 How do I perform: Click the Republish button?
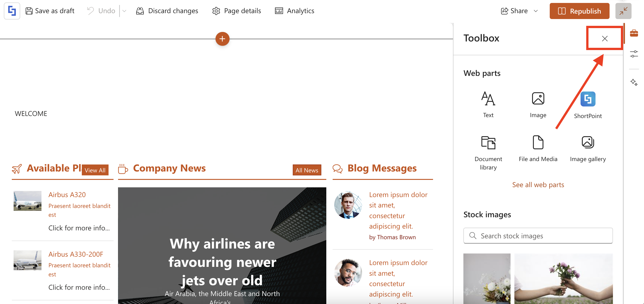(579, 11)
